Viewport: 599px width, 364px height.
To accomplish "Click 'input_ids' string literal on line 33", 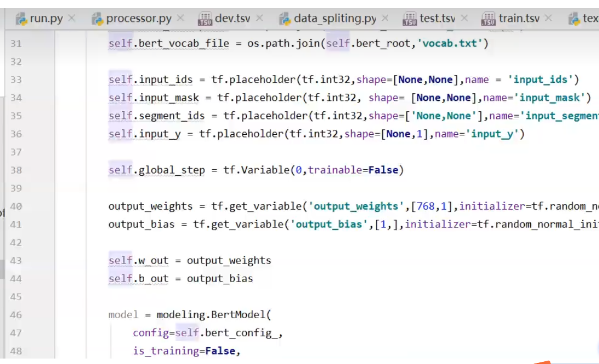I will (540, 80).
